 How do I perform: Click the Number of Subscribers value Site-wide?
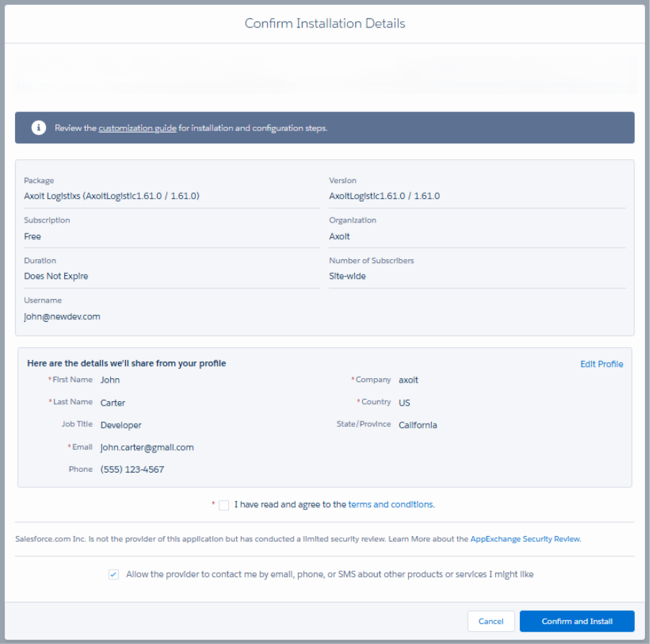tap(347, 276)
